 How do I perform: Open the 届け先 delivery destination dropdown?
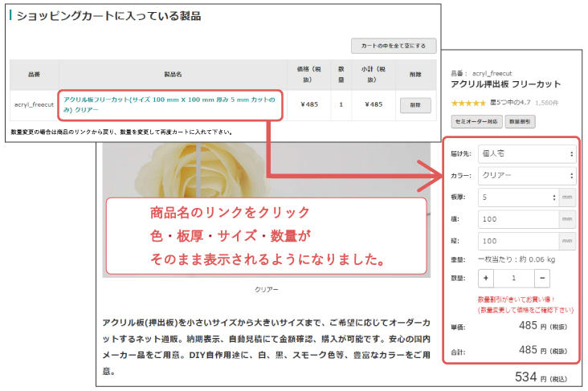pyautogui.click(x=526, y=153)
